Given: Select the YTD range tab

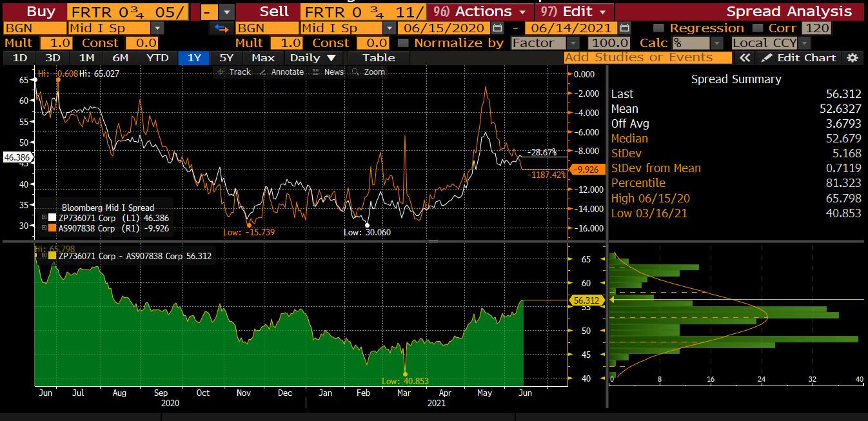Looking at the screenshot, I should point(157,57).
